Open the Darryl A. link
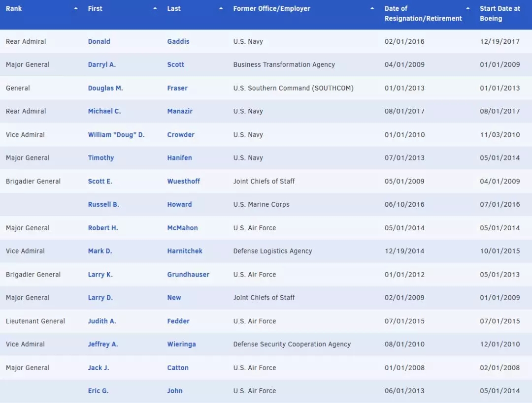The width and height of the screenshot is (532, 403). pyautogui.click(x=102, y=64)
